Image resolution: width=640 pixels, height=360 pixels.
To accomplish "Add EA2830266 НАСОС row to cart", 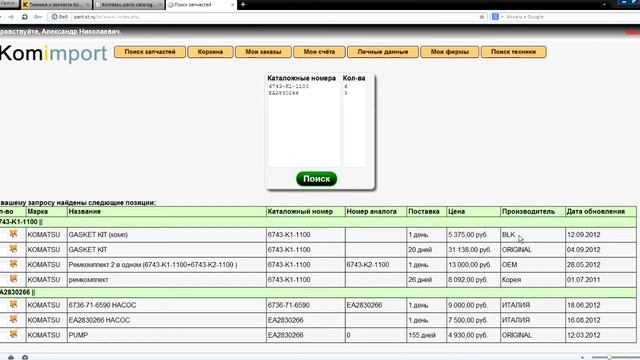I will 13,319.
